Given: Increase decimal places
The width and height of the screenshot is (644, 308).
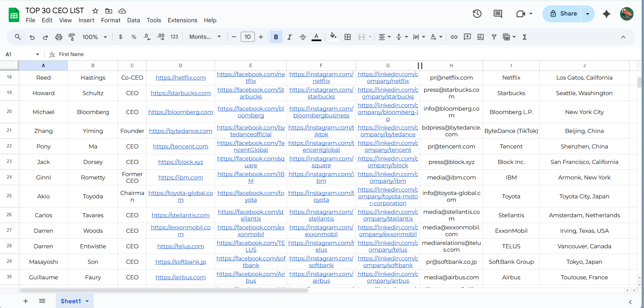Looking at the screenshot, I should pos(161,37).
